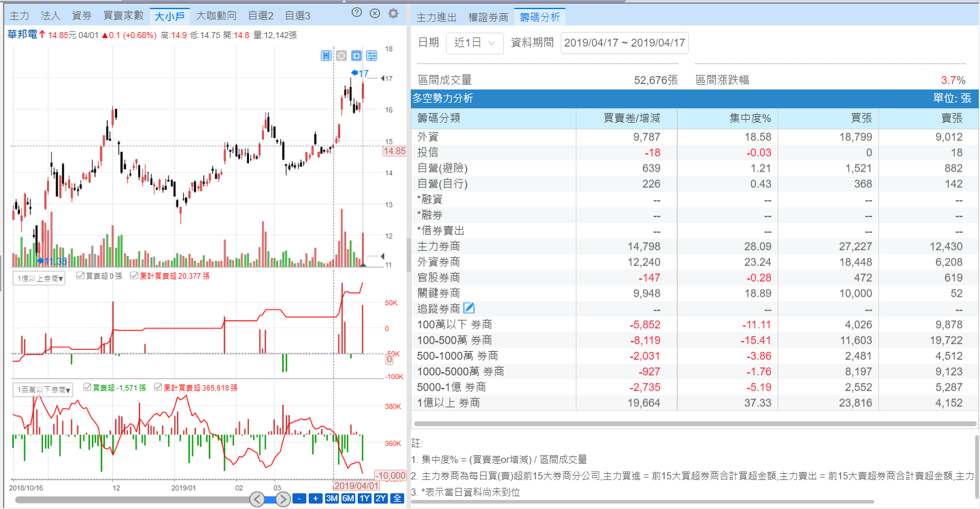Open the help question mark icon

pyautogui.click(x=356, y=13)
